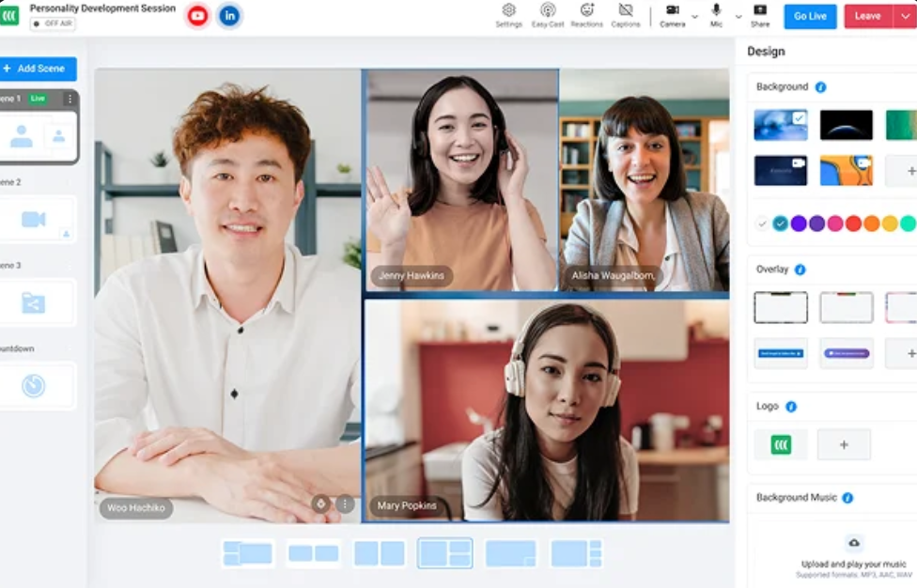The image size is (917, 588).
Task: Open the dropdown arrow beside Leave
Action: 906,16
